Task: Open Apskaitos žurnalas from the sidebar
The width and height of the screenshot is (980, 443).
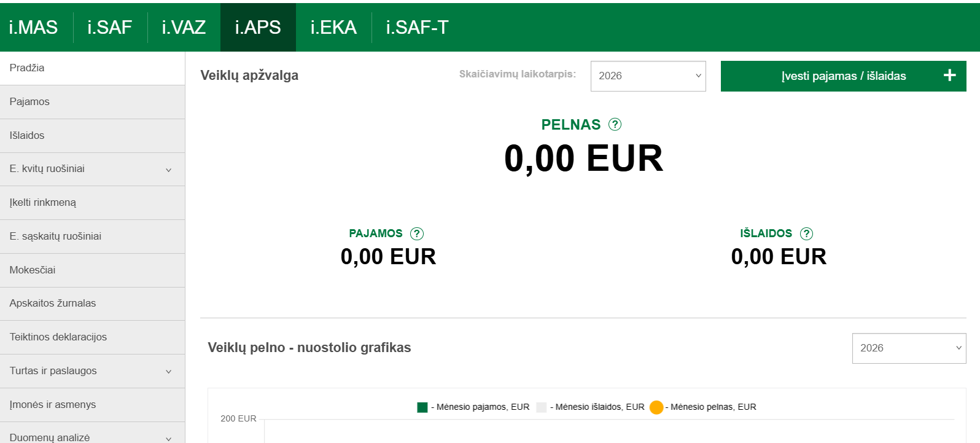Action: point(53,304)
